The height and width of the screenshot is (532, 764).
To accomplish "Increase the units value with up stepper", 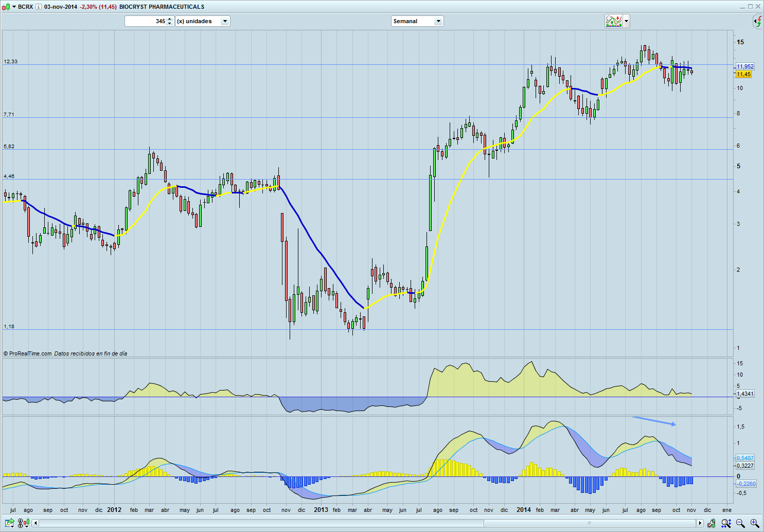I will pyautogui.click(x=170, y=19).
